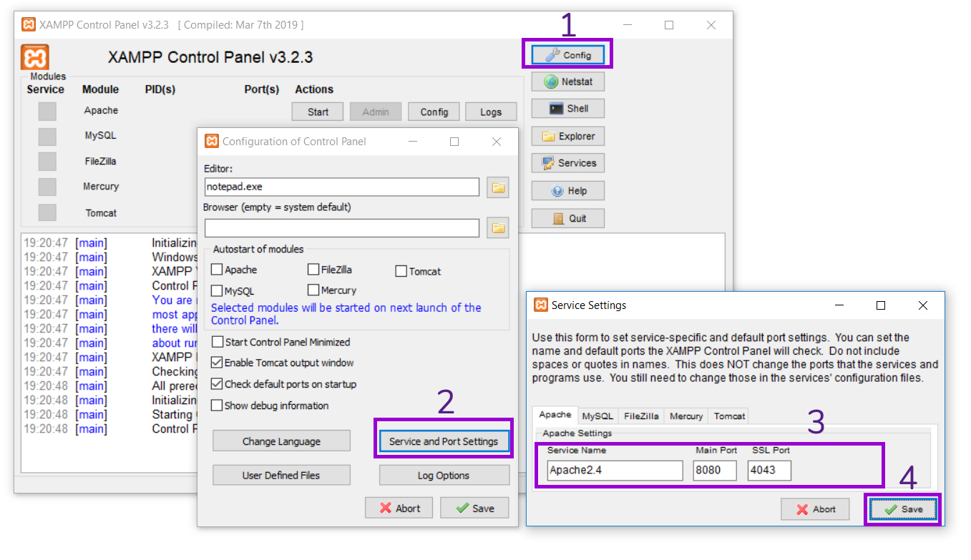This screenshot has height=560, width=971.
Task: Maximize the Service Settings window
Action: pyautogui.click(x=881, y=305)
